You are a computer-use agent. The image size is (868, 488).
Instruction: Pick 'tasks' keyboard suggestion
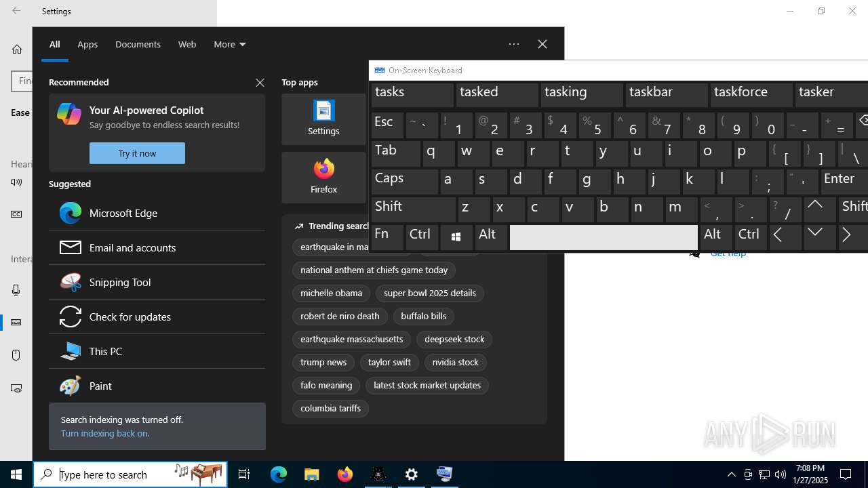point(412,94)
